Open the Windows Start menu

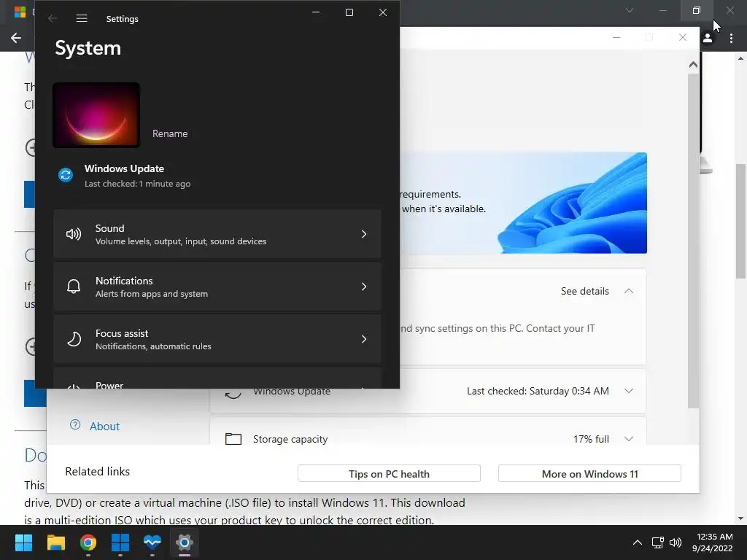[x=23, y=542]
